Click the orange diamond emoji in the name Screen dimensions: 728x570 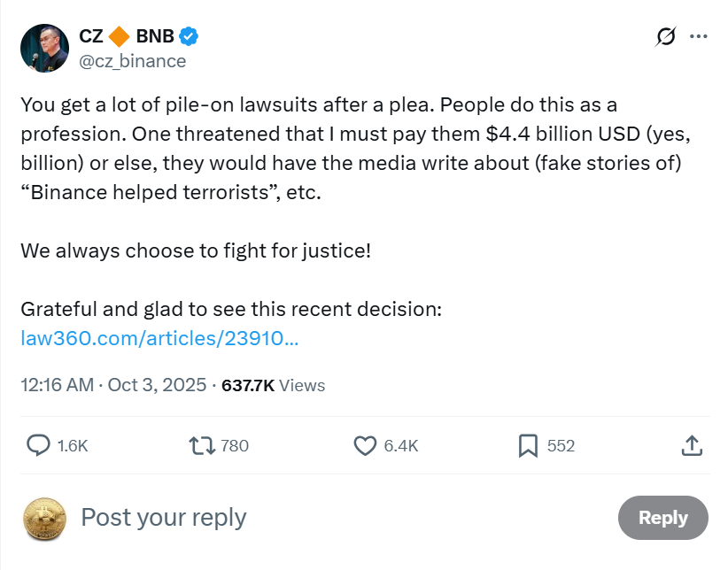120,36
